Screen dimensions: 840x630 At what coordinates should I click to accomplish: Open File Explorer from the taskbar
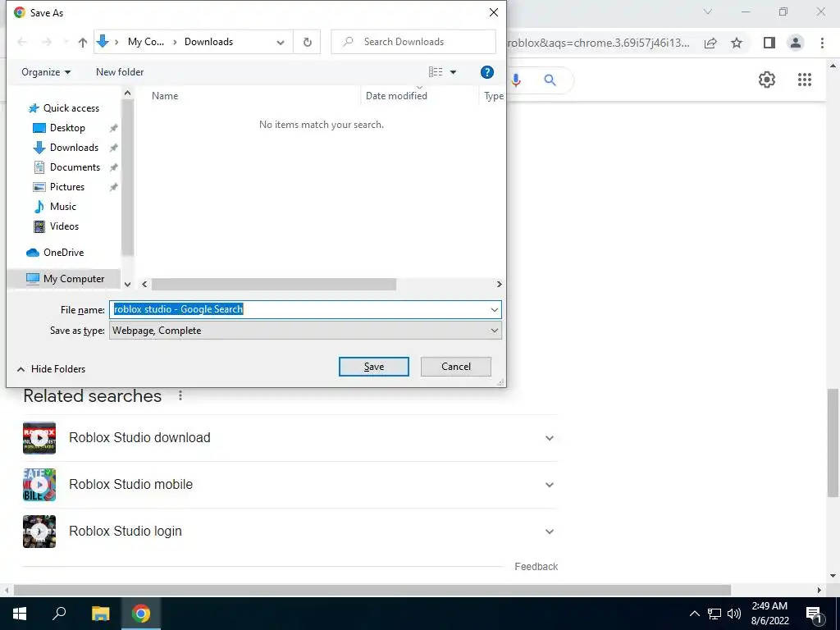(100, 614)
